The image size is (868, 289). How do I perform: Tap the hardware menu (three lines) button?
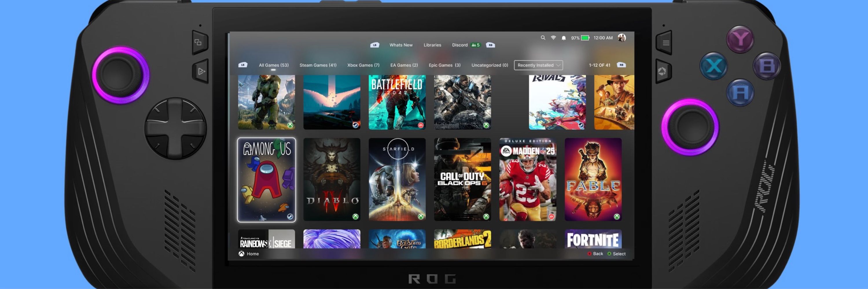[665, 43]
